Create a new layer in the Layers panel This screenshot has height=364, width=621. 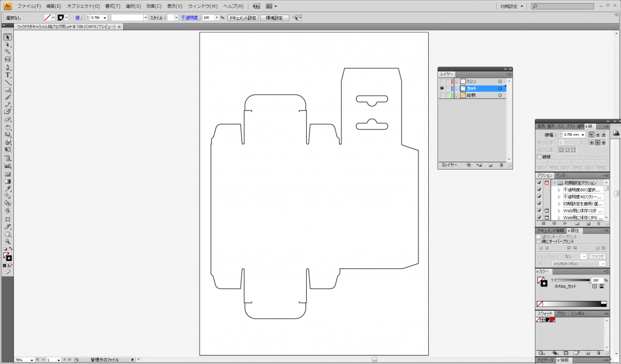pos(491,164)
